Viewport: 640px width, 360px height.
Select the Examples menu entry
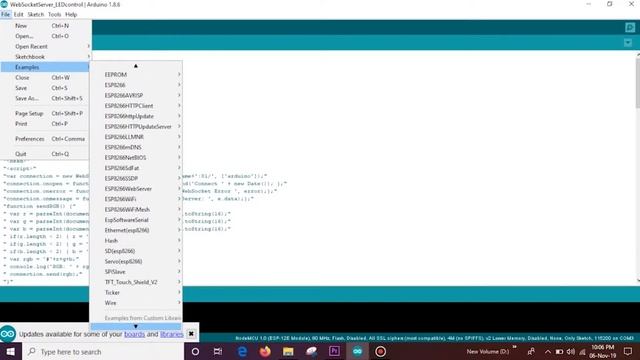(46, 67)
